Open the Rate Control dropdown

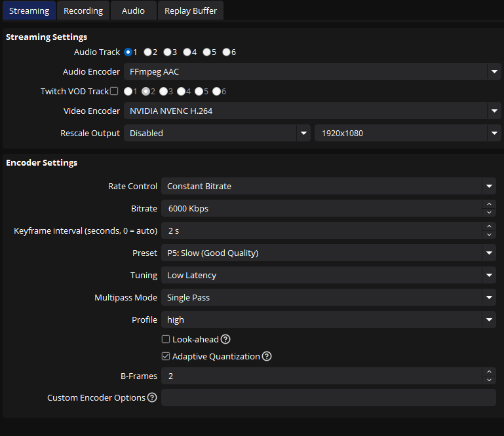coord(328,186)
